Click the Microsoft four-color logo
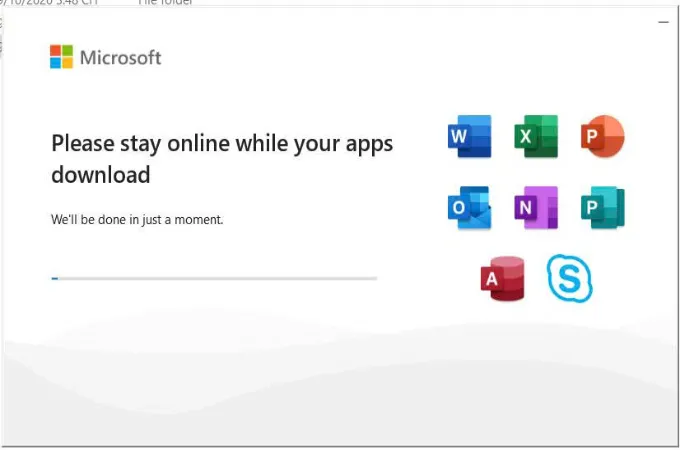 61,57
